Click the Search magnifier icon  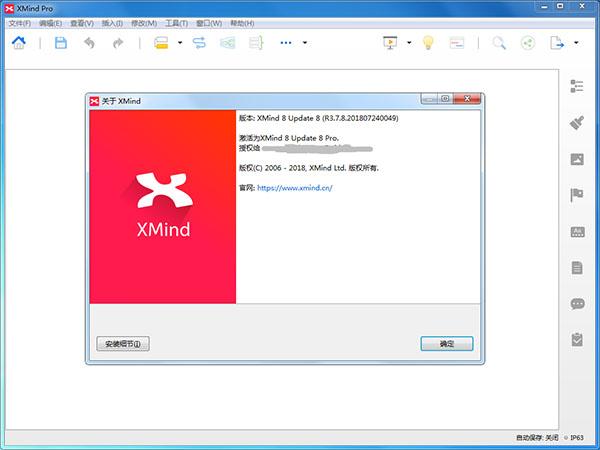click(x=499, y=43)
